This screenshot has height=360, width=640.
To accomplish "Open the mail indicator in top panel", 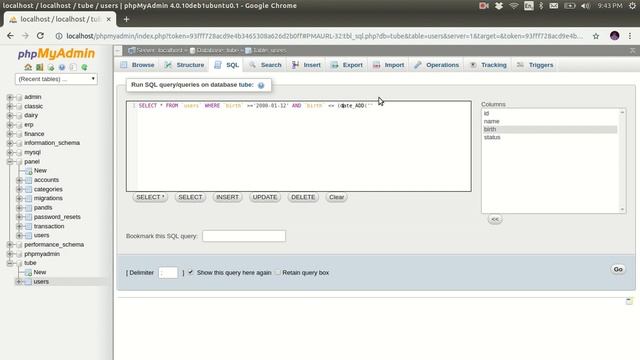I will pos(554,6).
